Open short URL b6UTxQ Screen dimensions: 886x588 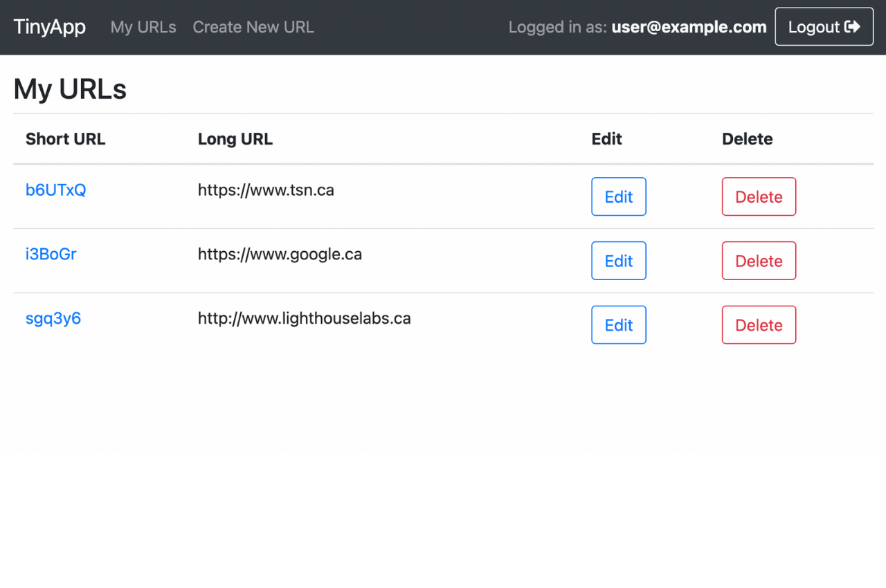[55, 190]
